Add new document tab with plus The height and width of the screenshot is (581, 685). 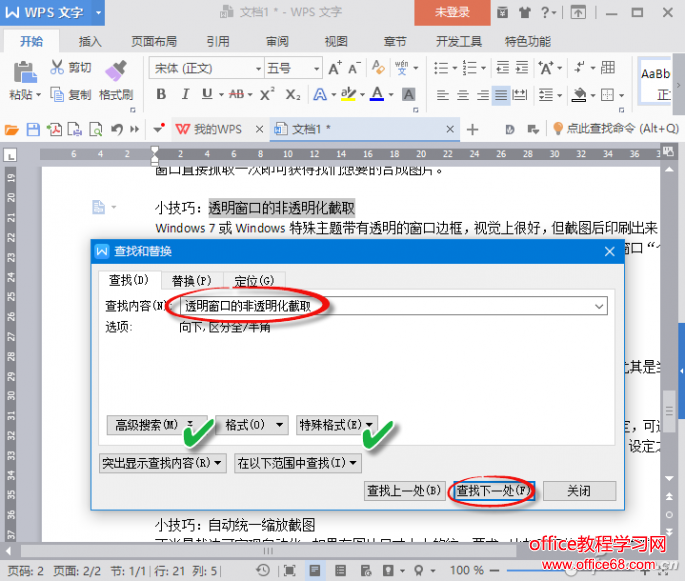click(x=472, y=129)
